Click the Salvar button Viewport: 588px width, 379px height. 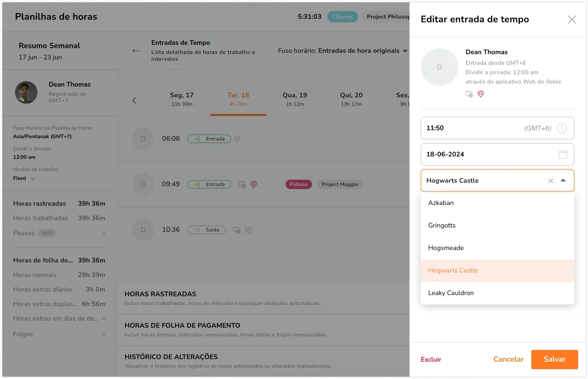pyautogui.click(x=555, y=359)
